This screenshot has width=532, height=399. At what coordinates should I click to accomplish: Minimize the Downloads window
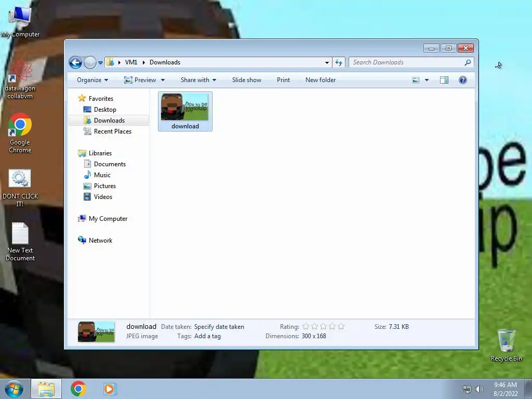431,48
